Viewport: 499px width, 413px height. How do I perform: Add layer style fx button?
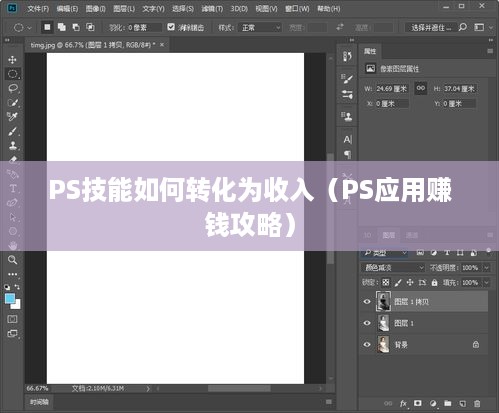tap(403, 403)
